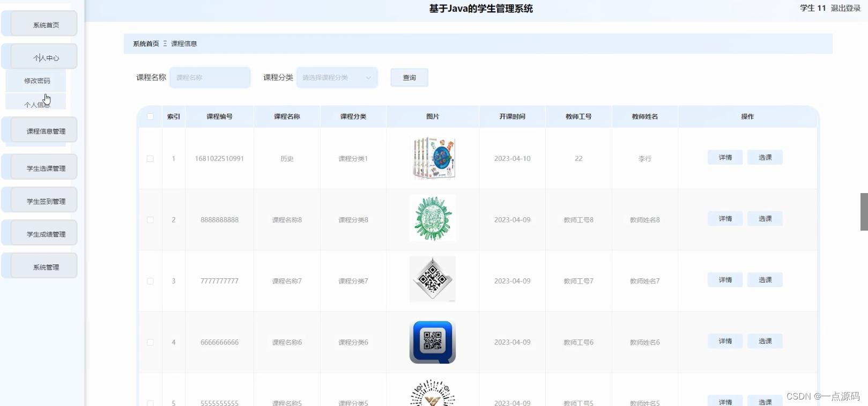Click the 2023-04-10 date cell

(x=512, y=159)
